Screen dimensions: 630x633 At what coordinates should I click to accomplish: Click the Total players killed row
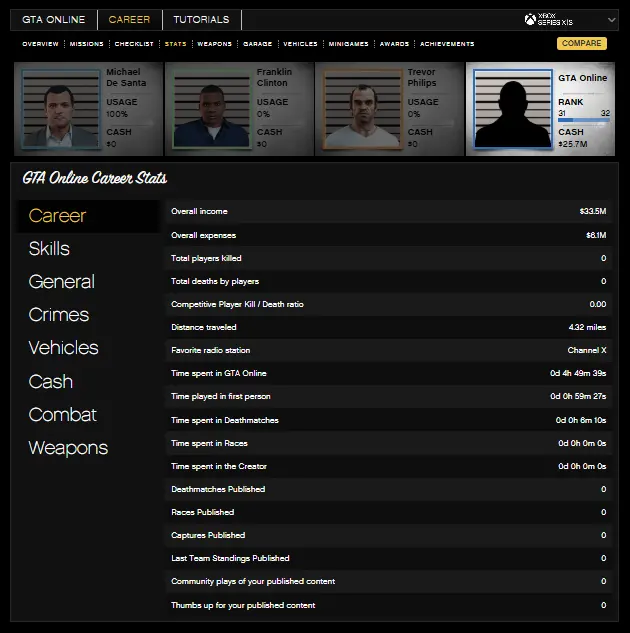point(389,258)
